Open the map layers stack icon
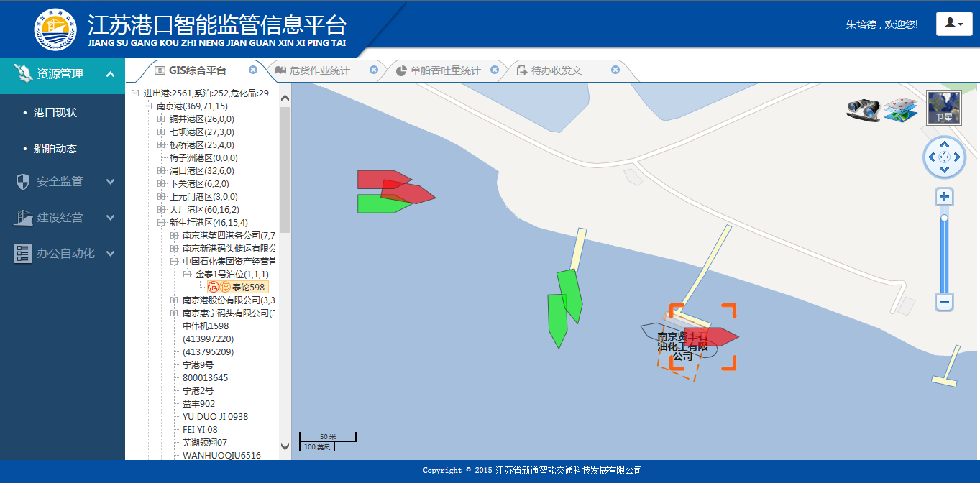Viewport: 980px width, 483px height. pos(901,110)
